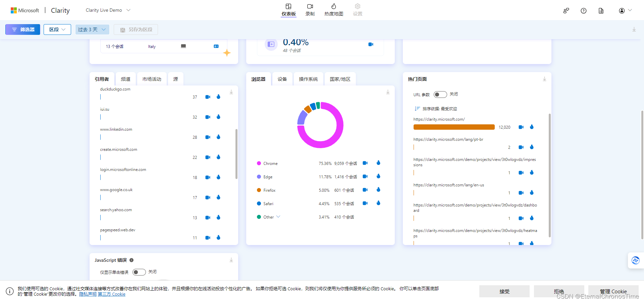Image resolution: width=644 pixels, height=302 pixels.
Task: Open heatmap for search.yahoo.com referrer
Action: coord(219,217)
